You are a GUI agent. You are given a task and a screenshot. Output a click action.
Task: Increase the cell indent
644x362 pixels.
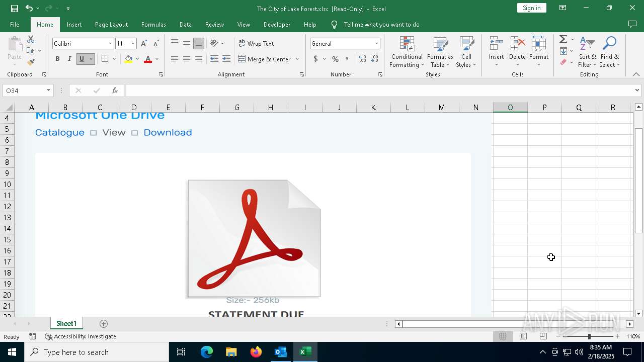point(226,59)
